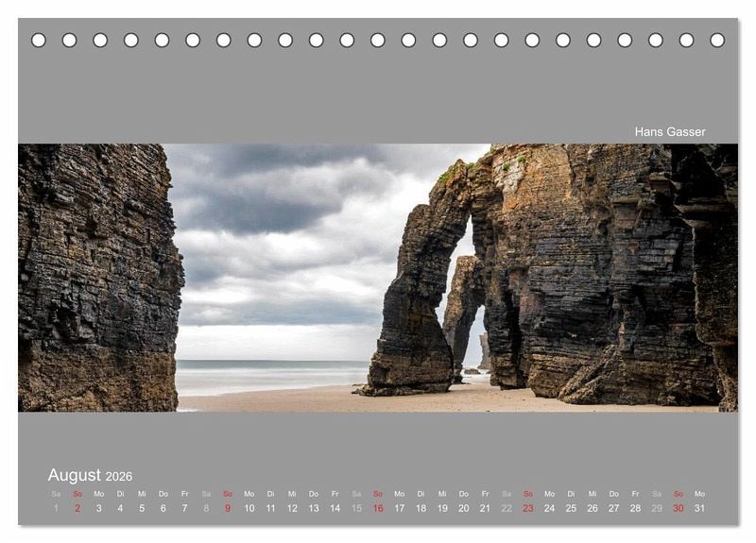
Task: Click the last binding hole on the right
Action: click(x=717, y=41)
